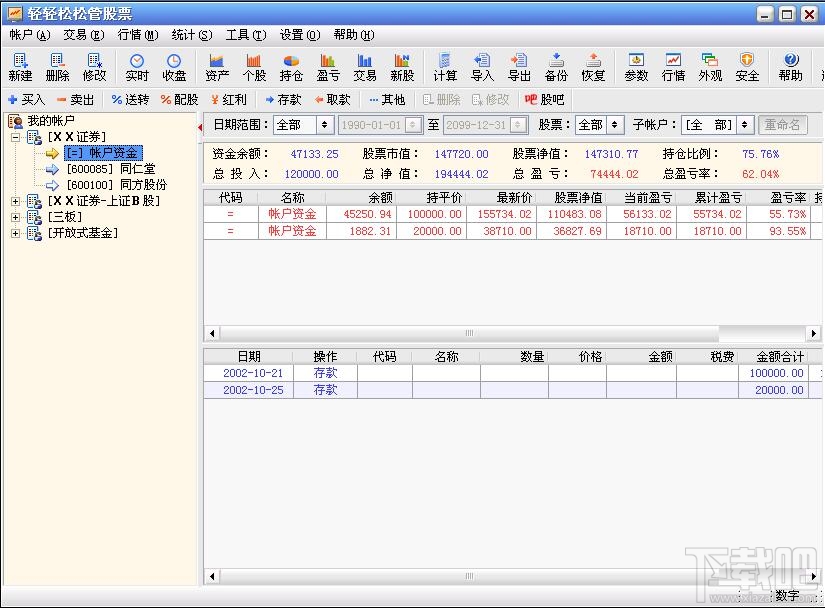
Task: Select [600100] 同方股份 tree item
Action: coord(116,185)
